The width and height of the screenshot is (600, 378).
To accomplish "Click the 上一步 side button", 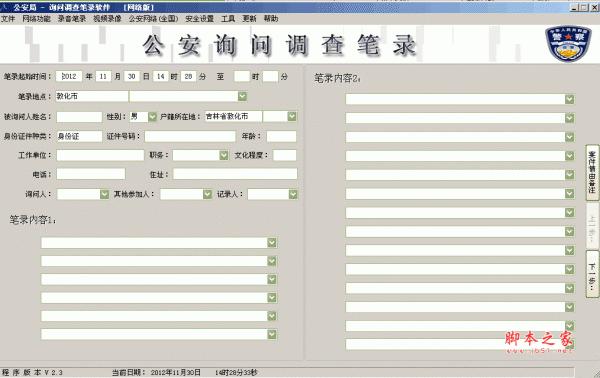I will tap(592, 226).
